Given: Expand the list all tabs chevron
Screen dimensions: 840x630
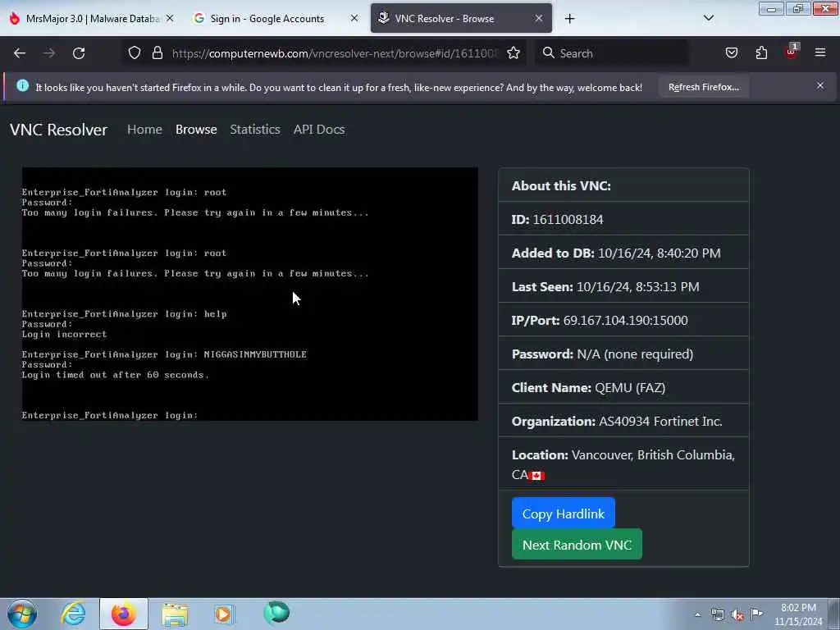Looking at the screenshot, I should point(708,18).
